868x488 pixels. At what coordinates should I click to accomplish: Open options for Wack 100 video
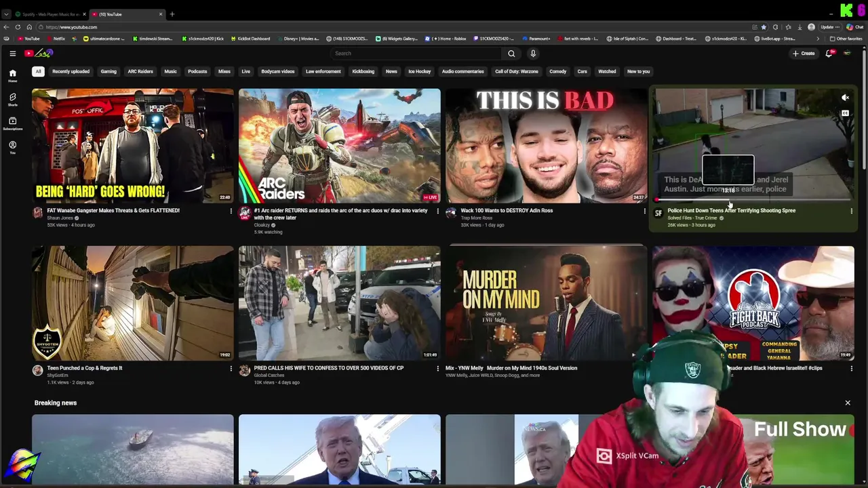(644, 211)
